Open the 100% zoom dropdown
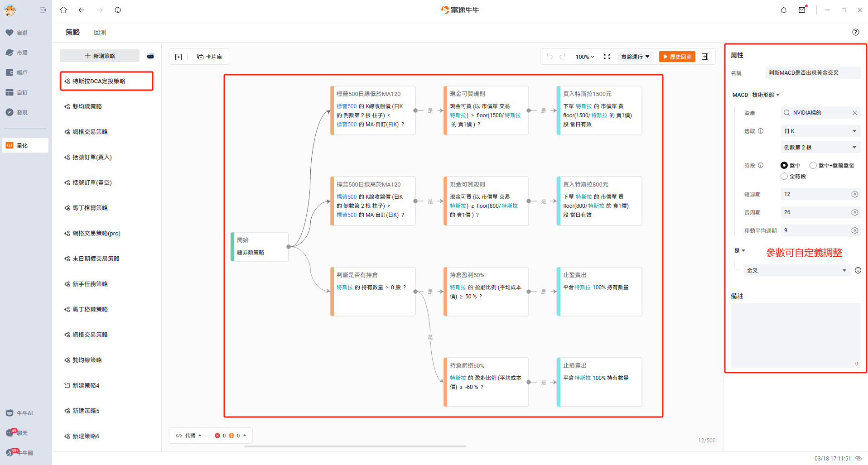Viewport: 868px width, 465px height. 585,57
